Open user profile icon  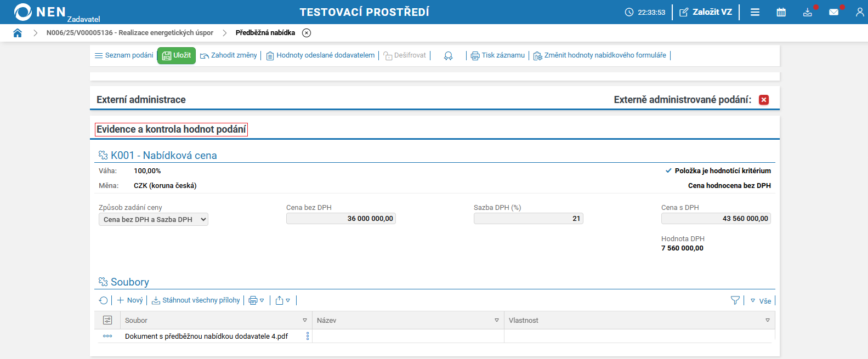click(x=860, y=12)
